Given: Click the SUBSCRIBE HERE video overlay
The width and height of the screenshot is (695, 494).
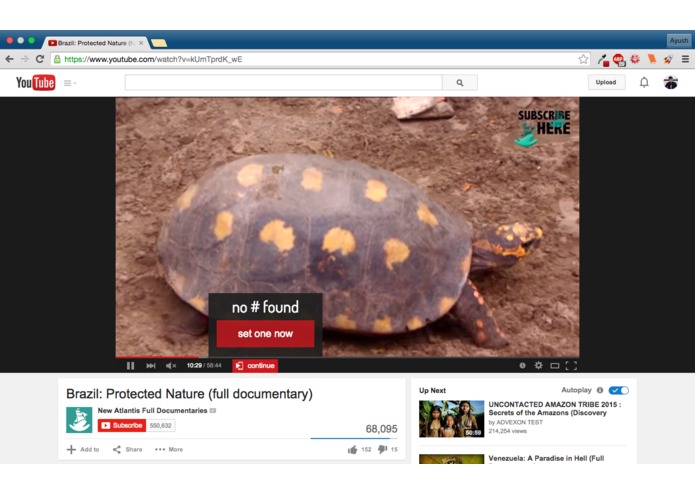Looking at the screenshot, I should coord(544,128).
